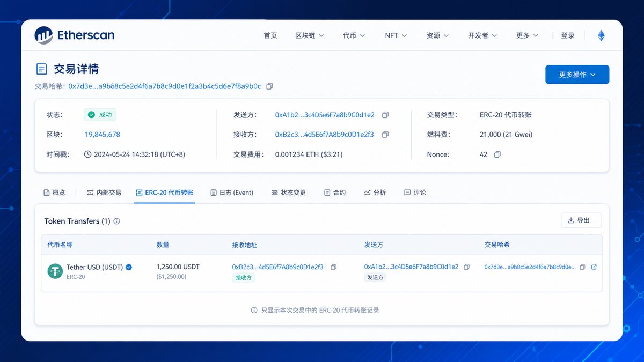Click the clock icon beside the timestamp
This screenshot has height=362, width=644.
tap(88, 154)
